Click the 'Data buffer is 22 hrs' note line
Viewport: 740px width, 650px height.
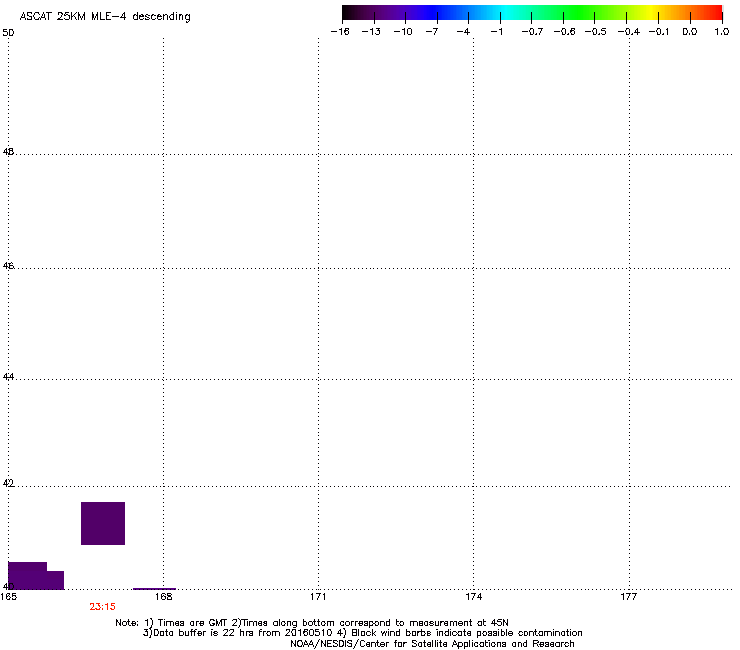tap(362, 633)
